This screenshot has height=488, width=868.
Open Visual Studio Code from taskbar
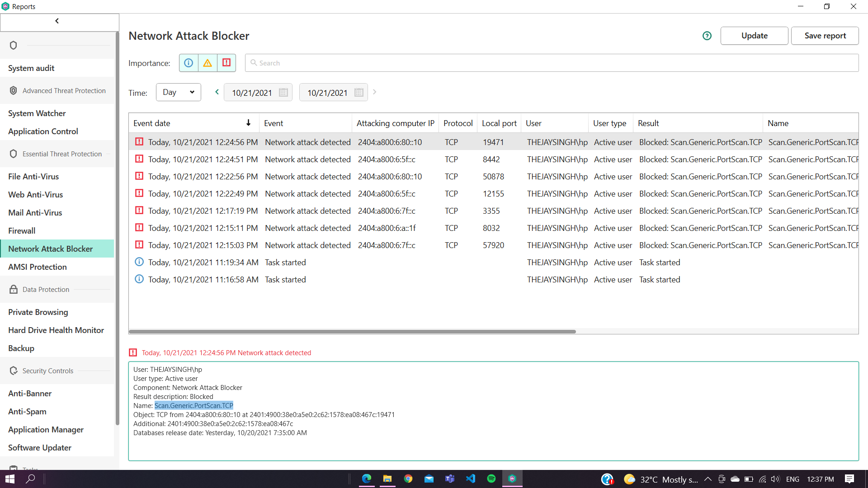tap(471, 479)
